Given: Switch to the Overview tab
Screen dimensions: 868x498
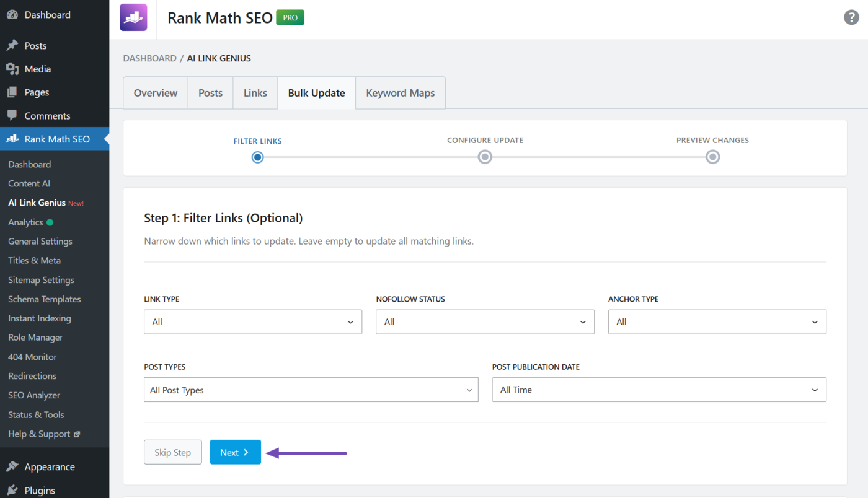Looking at the screenshot, I should pos(156,93).
